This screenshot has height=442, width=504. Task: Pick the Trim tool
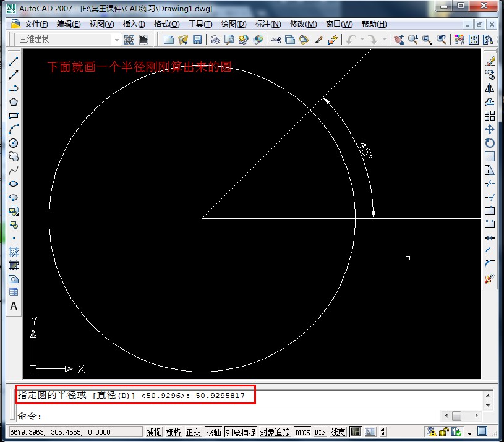pyautogui.click(x=490, y=184)
